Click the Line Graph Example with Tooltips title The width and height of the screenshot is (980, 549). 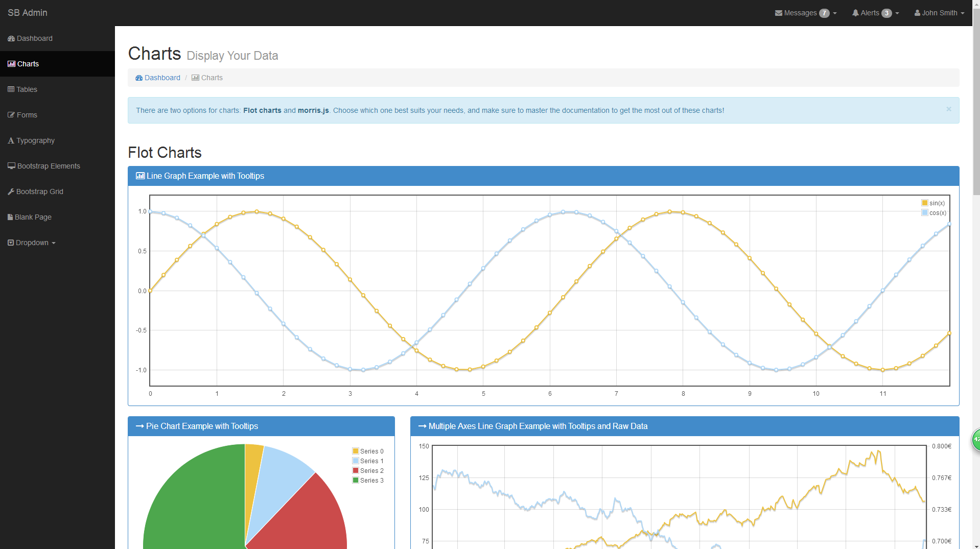(205, 176)
